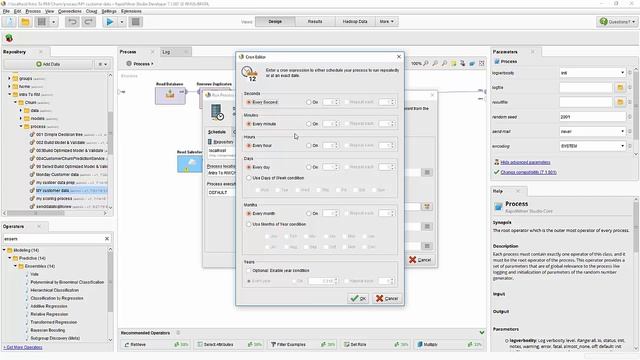Screen dimensions: 640x360
Task: Switch to the Log tab
Action: pos(166,52)
